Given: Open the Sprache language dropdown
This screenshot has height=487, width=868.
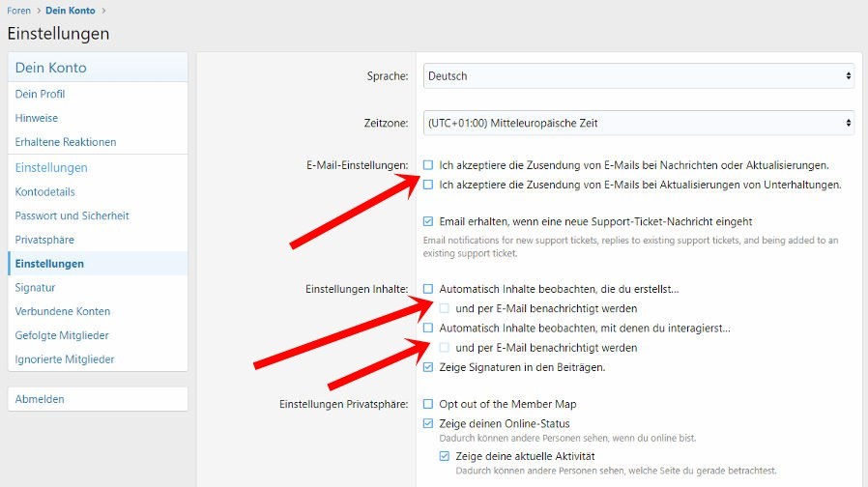Looking at the screenshot, I should (638, 75).
